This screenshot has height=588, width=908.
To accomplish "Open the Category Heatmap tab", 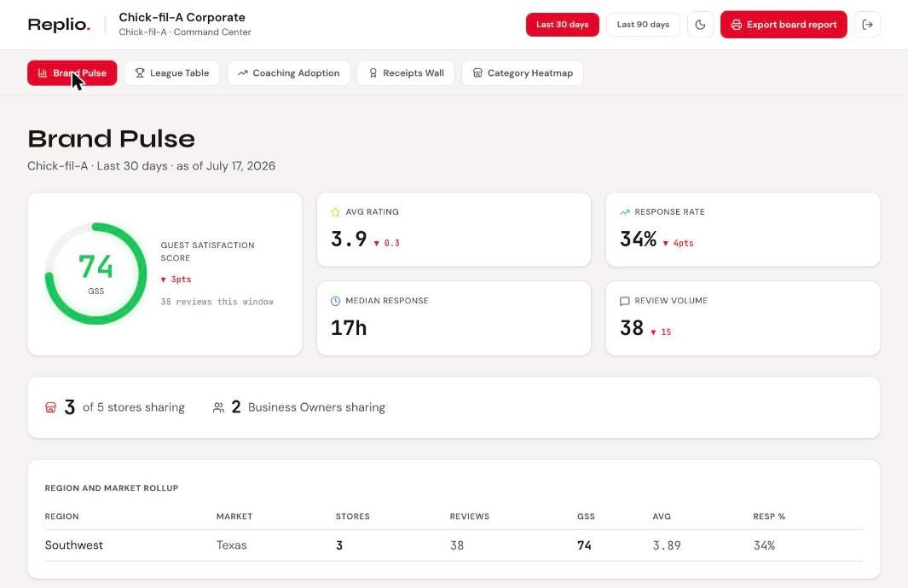I will [523, 73].
